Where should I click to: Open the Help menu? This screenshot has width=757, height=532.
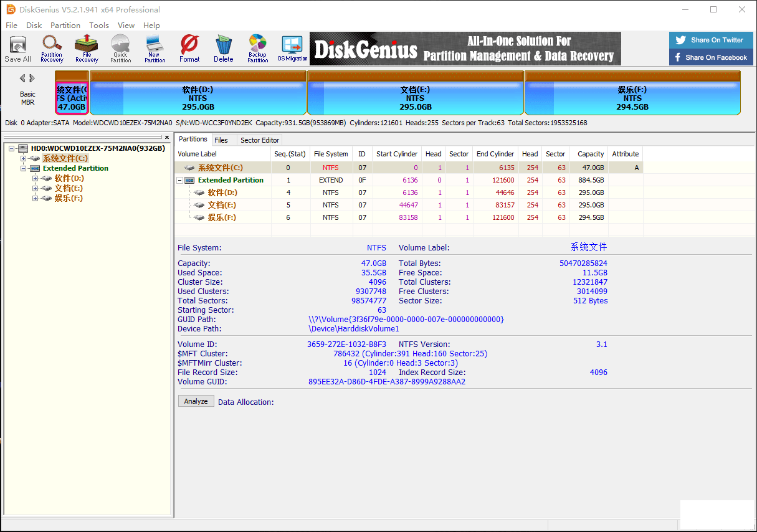(x=152, y=25)
